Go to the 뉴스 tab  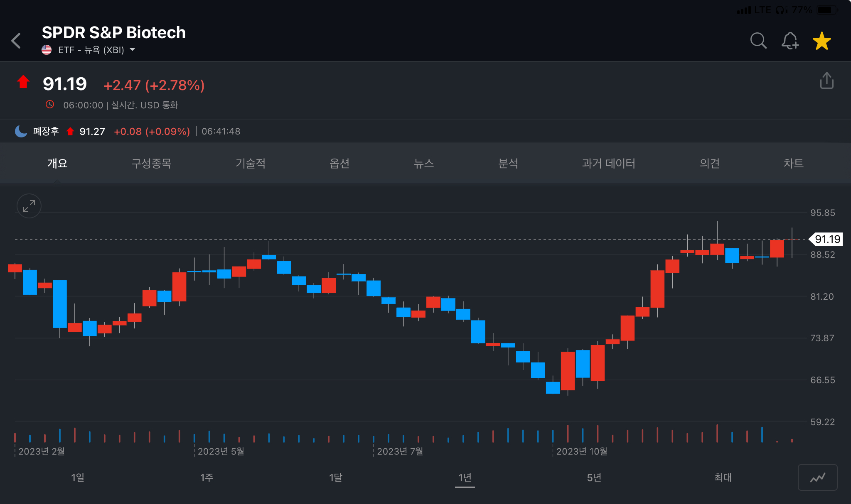(424, 163)
